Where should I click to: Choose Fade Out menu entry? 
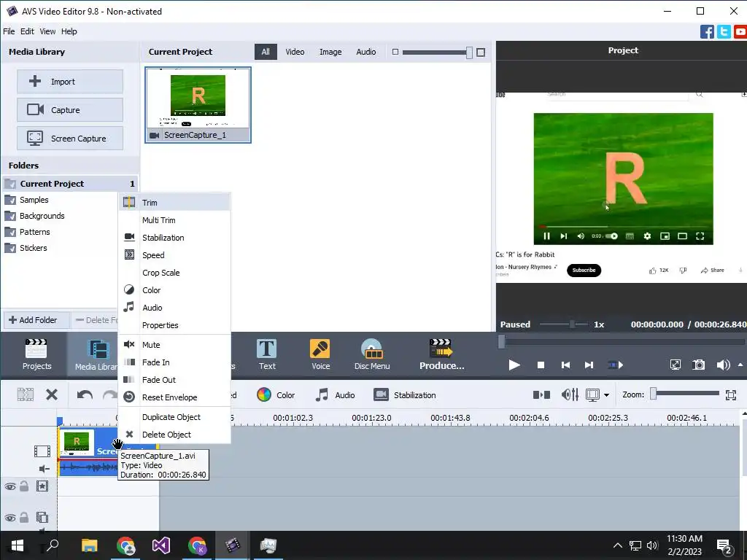pyautogui.click(x=174, y=380)
